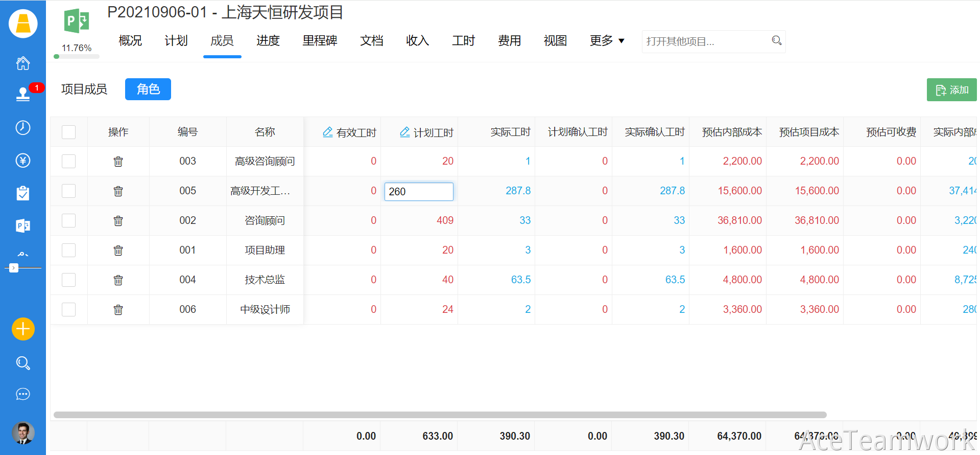Click the search magnifier in sidebar
Image resolution: width=980 pixels, height=455 pixels.
click(23, 363)
